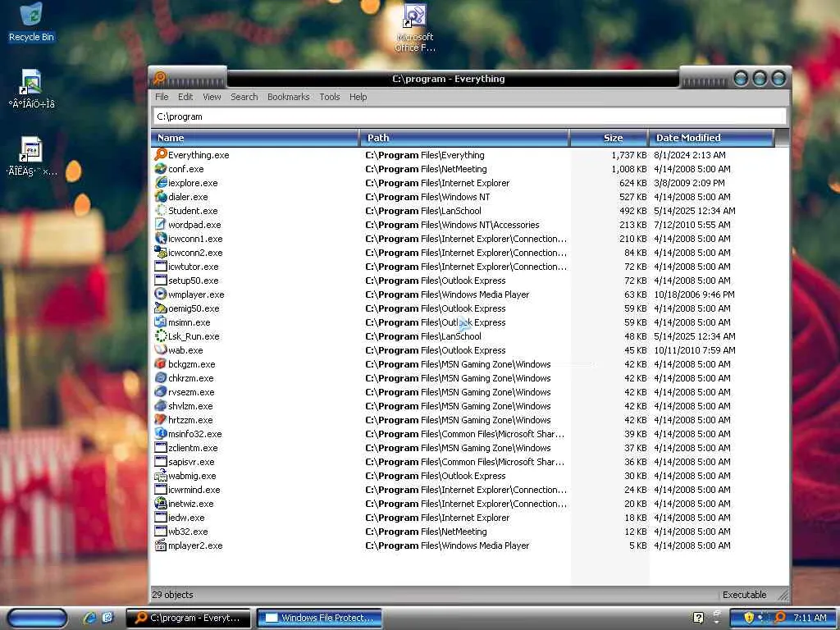840x630 pixels.
Task: Select the msimn.exe icon
Action: tap(161, 322)
